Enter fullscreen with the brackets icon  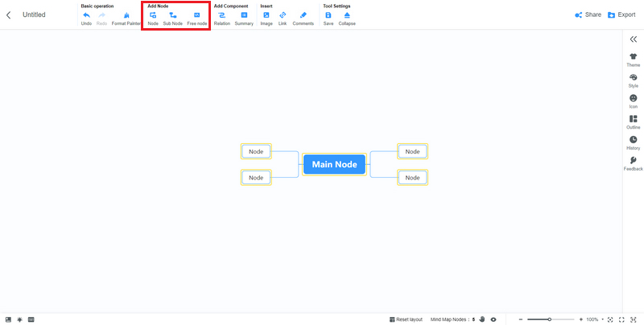[621, 319]
